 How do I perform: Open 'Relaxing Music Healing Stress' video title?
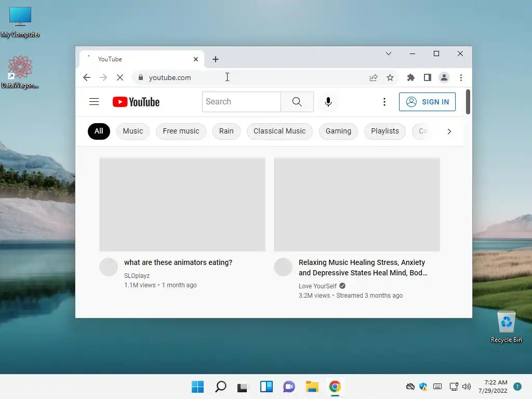[x=363, y=268]
